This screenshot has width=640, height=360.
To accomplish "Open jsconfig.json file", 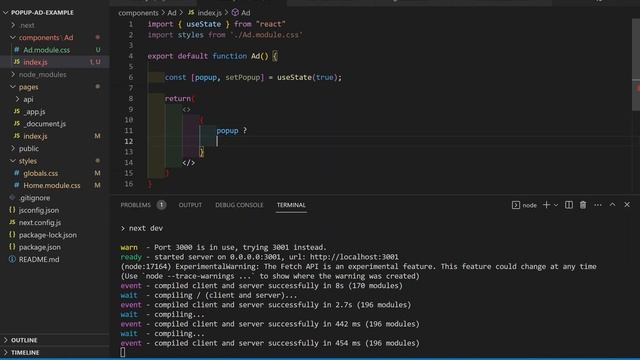I will [39, 210].
